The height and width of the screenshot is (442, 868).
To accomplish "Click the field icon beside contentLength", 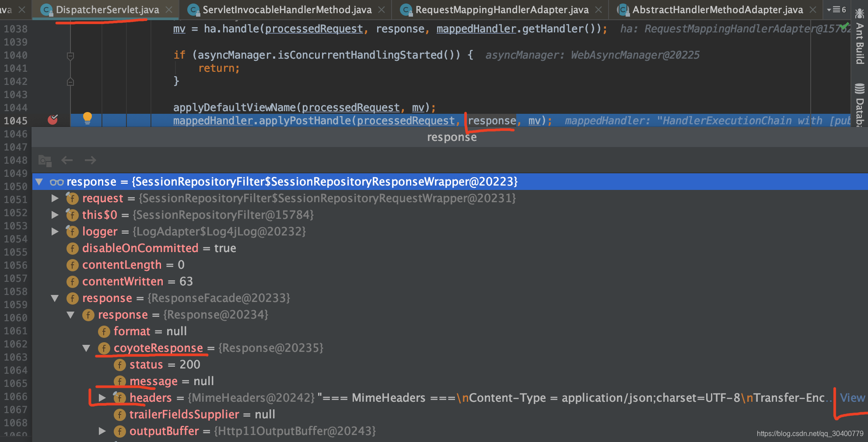I will 72,265.
